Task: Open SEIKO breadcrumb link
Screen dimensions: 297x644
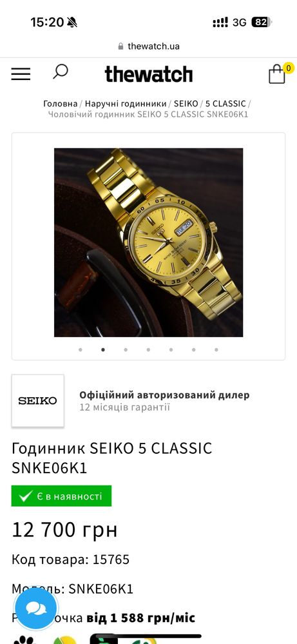Action: [186, 104]
